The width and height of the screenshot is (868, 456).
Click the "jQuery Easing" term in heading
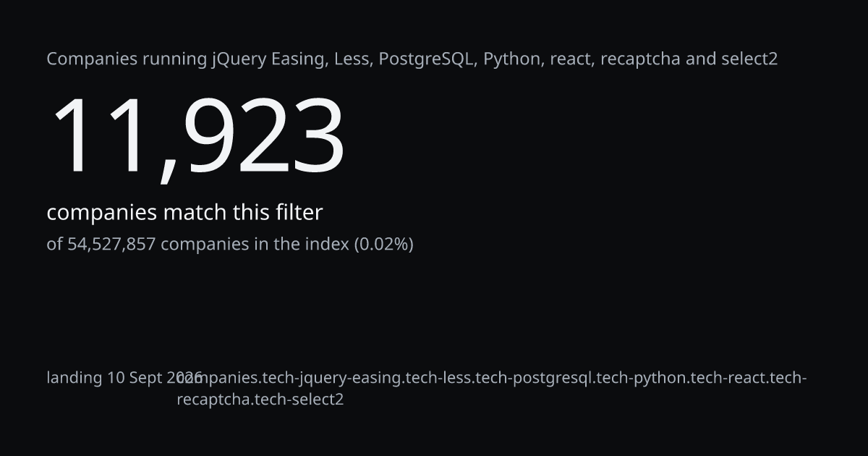tap(268, 59)
